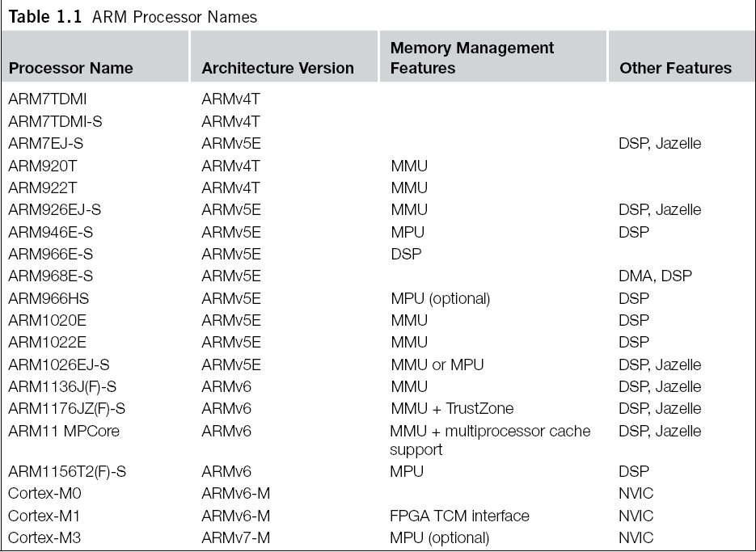The width and height of the screenshot is (756, 552).
Task: Select the ARM7TDMI-S processor name cell
Action: click(55, 122)
